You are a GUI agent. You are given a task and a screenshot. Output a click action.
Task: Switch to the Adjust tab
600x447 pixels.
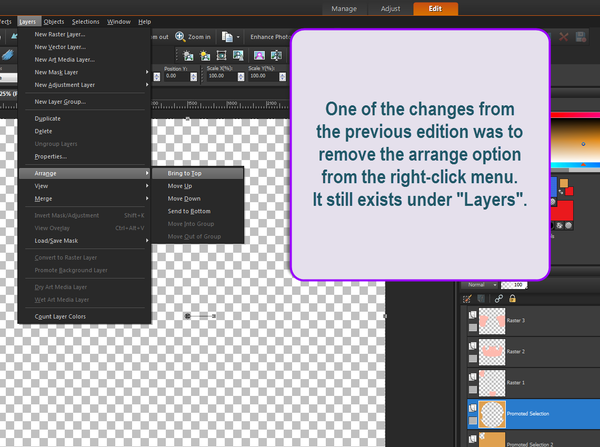[390, 9]
